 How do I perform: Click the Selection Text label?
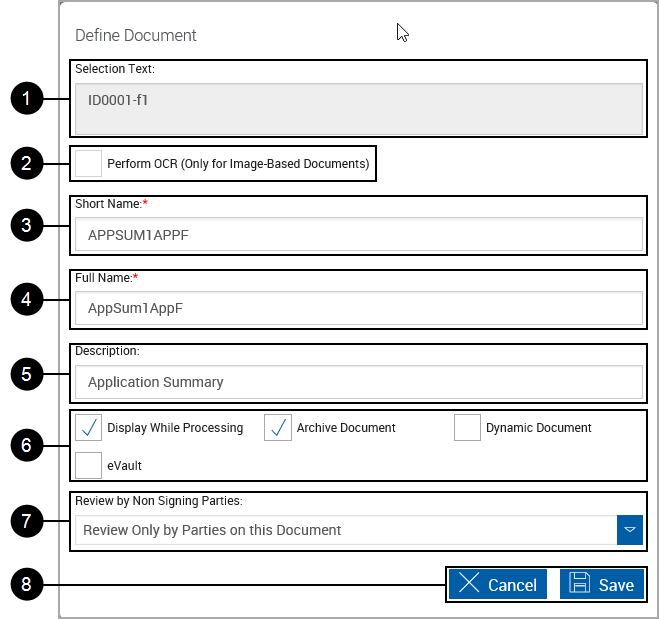(x=115, y=68)
